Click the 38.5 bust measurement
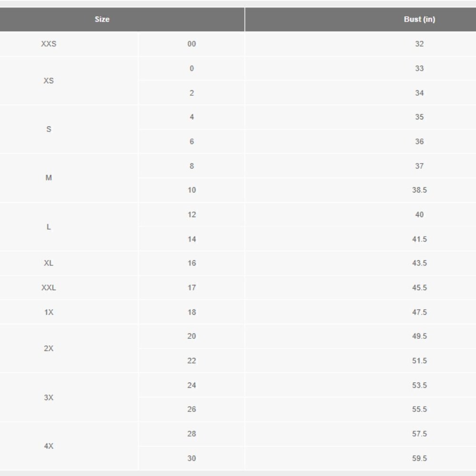This screenshot has width=476, height=476. tap(419, 190)
